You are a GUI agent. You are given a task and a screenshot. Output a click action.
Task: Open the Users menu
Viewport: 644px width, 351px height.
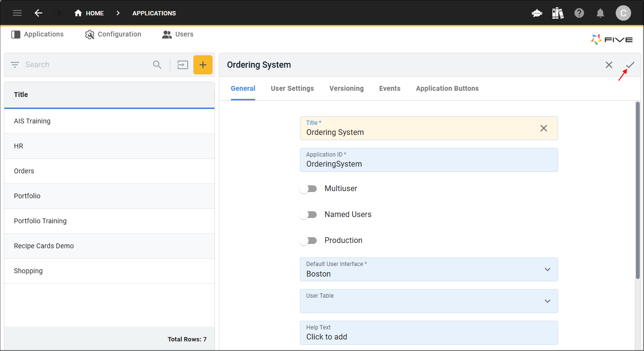pos(178,35)
